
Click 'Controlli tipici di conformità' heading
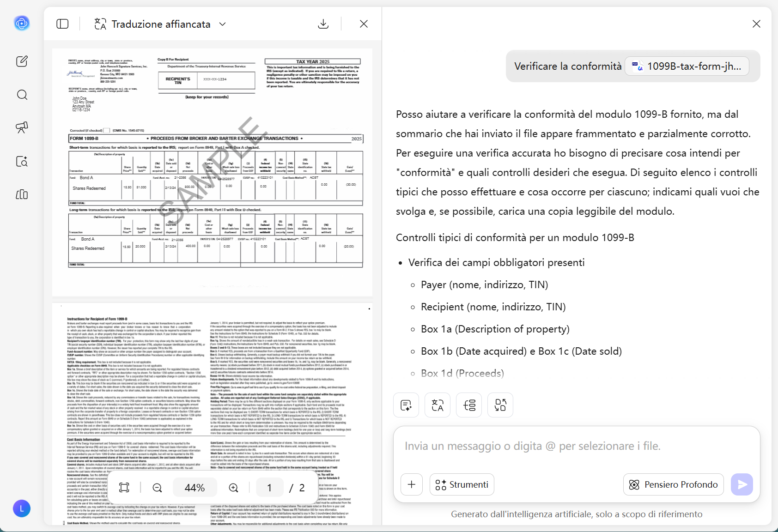(515, 237)
